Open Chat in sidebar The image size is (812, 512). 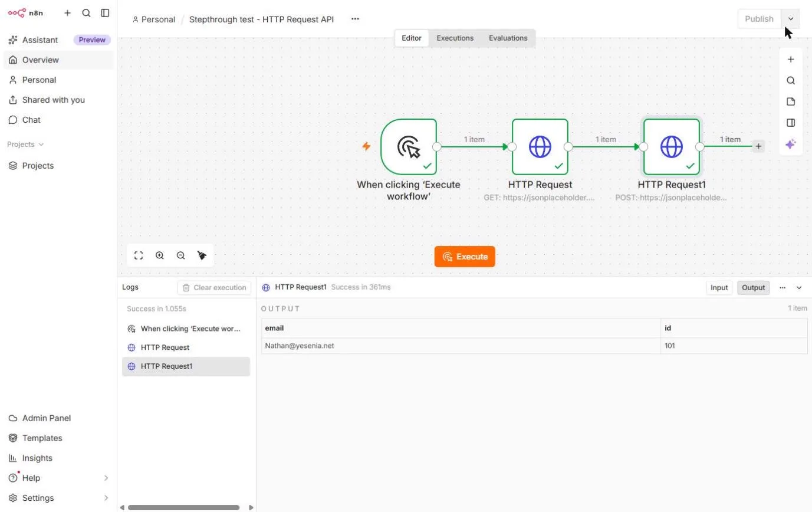click(58, 120)
